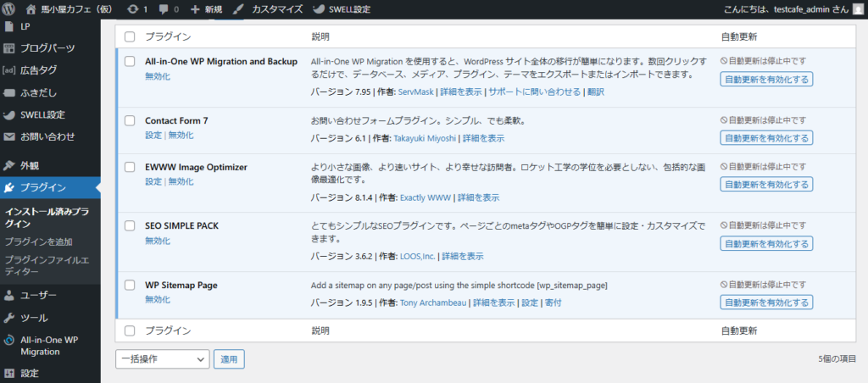868x383 pixels.
Task: Open the 設定 link in WP Sitemap Page details
Action: coord(530,303)
